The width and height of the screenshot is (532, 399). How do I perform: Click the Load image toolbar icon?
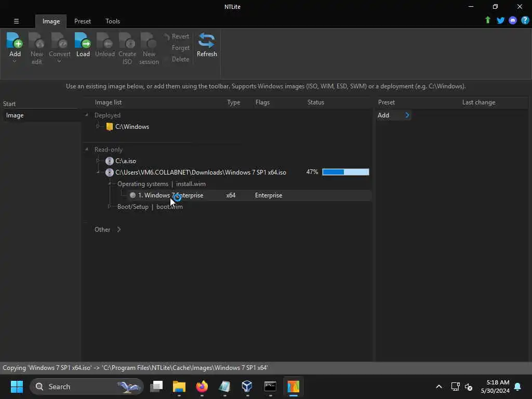[x=83, y=41]
